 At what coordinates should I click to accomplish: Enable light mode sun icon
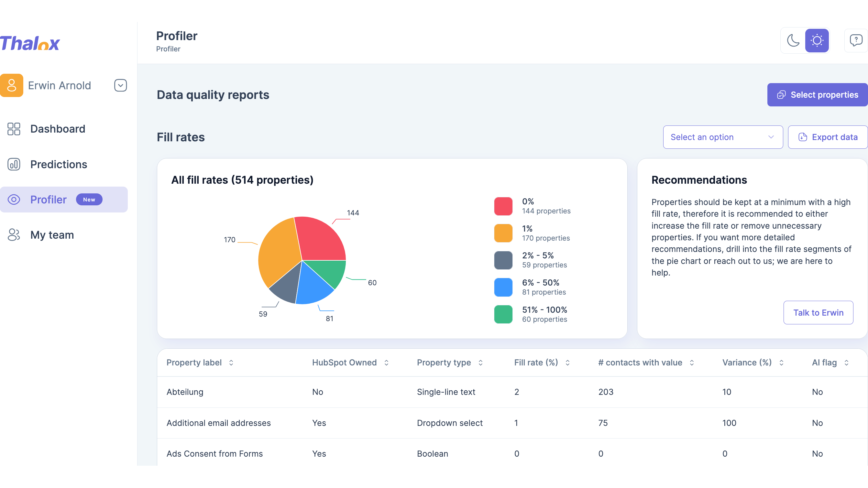[x=817, y=40]
